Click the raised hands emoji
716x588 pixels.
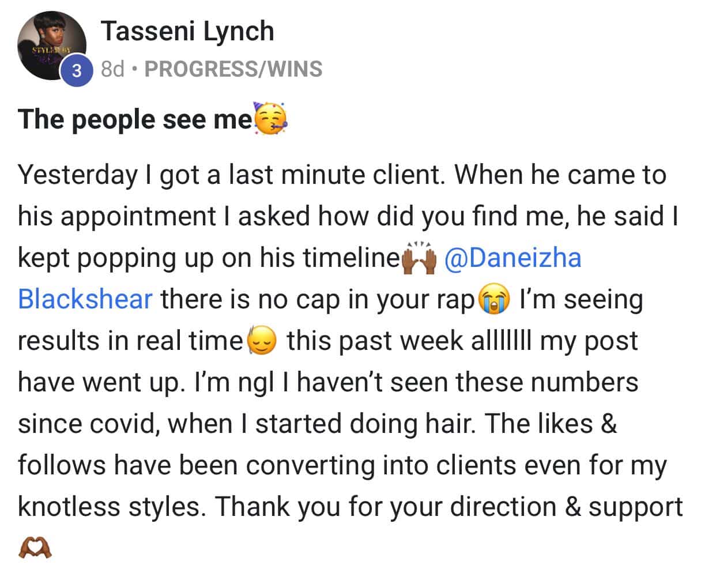coord(419,259)
